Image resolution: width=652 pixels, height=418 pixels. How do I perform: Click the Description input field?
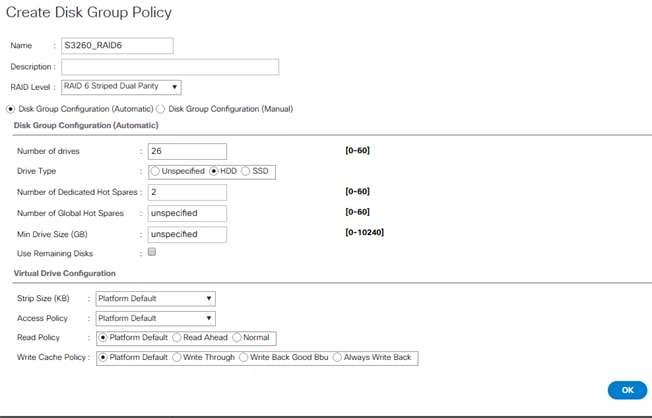[x=170, y=67]
